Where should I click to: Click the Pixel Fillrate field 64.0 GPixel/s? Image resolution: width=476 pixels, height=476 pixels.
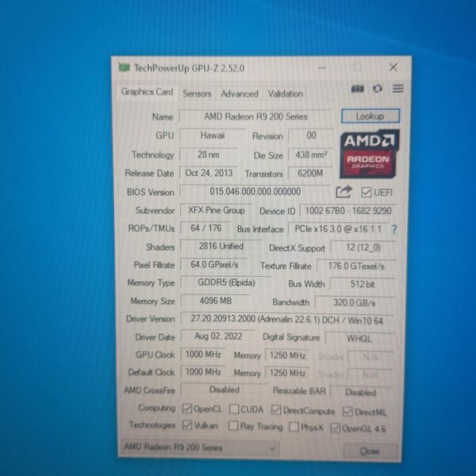tap(214, 264)
